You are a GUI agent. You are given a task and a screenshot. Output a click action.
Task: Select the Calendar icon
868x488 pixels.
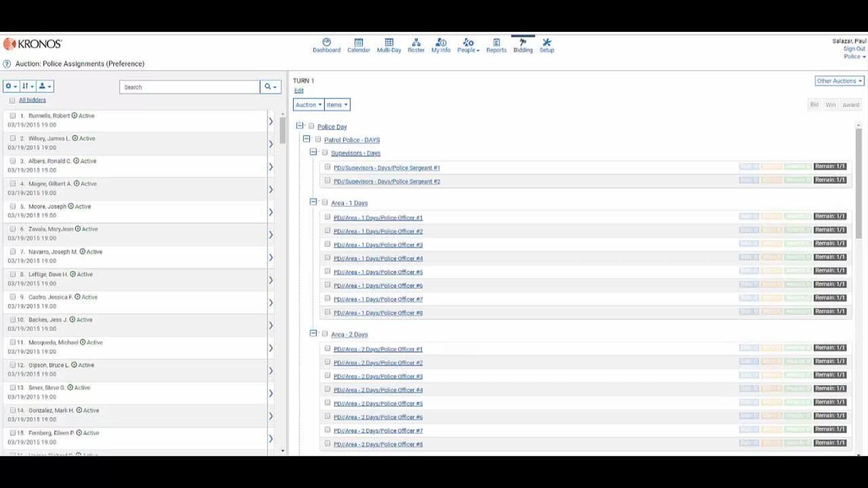coord(359,43)
